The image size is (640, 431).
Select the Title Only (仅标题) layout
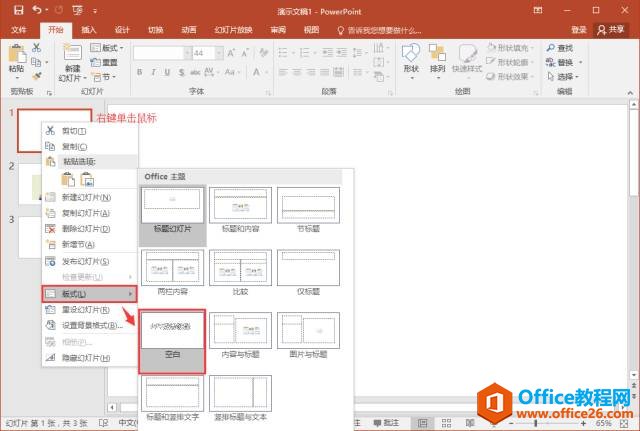click(308, 273)
